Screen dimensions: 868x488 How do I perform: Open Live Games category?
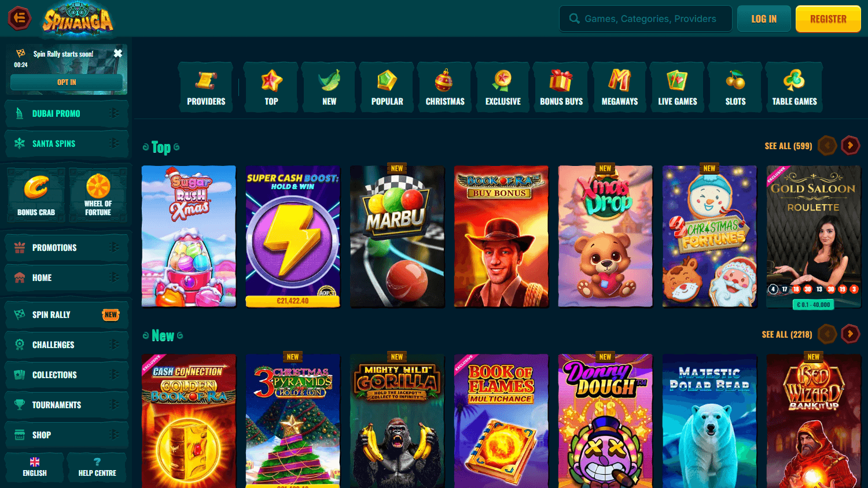pyautogui.click(x=677, y=87)
